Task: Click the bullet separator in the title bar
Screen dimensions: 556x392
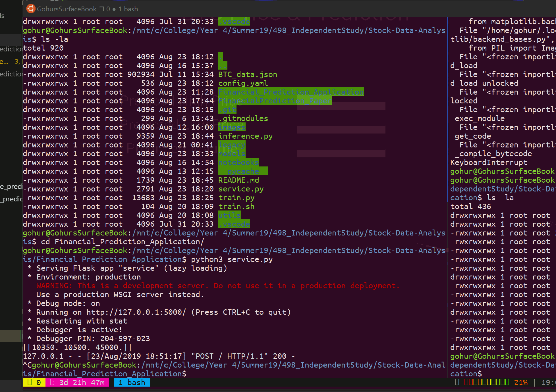Action: click(x=114, y=9)
